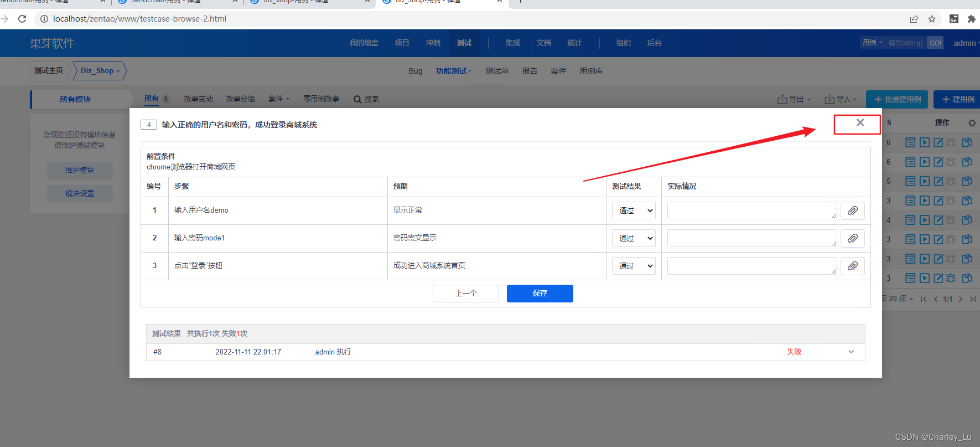Open the 测试结果 dropdown for step 2
Viewport: 980px width, 447px height.
(634, 238)
